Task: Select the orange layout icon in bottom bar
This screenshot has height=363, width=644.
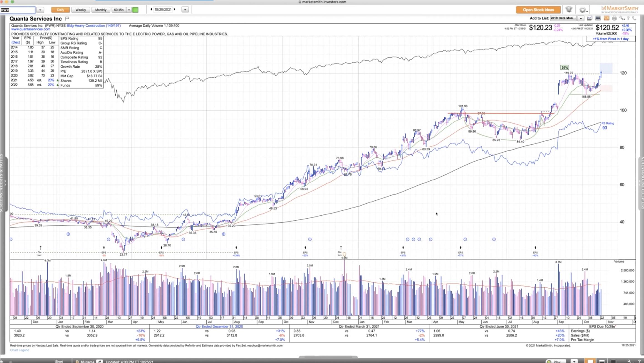Action: (x=590, y=361)
